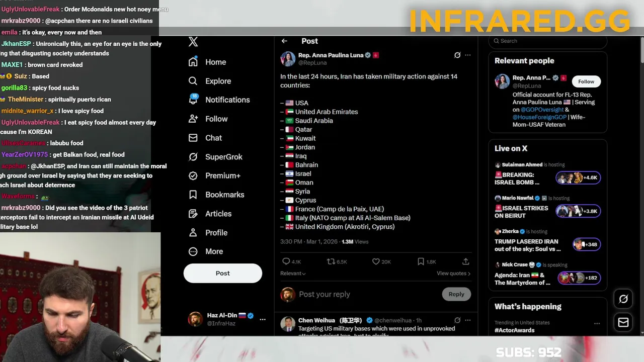Image resolution: width=644 pixels, height=362 pixels.
Task: Click SuperGrok menu label
Action: click(x=224, y=157)
